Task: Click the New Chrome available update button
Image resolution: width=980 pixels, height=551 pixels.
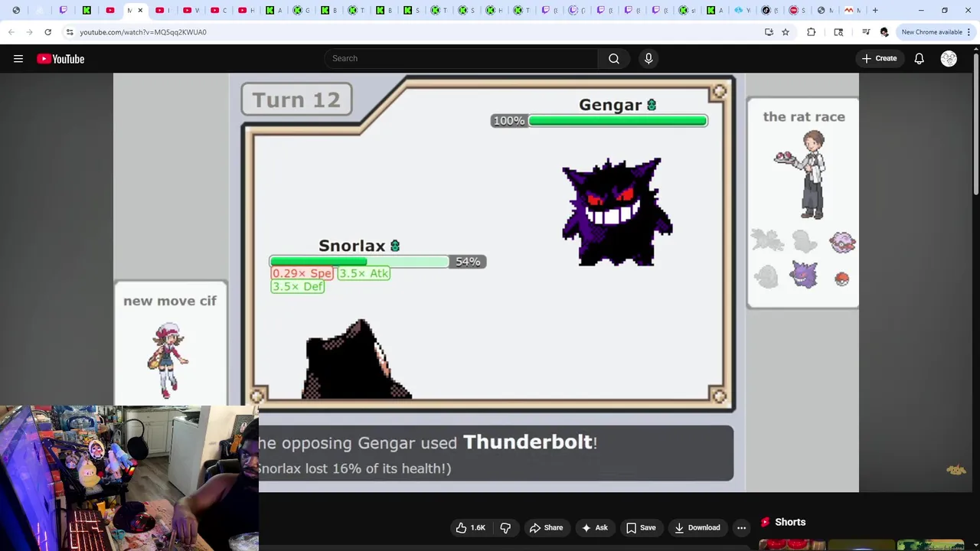Action: [936, 32]
